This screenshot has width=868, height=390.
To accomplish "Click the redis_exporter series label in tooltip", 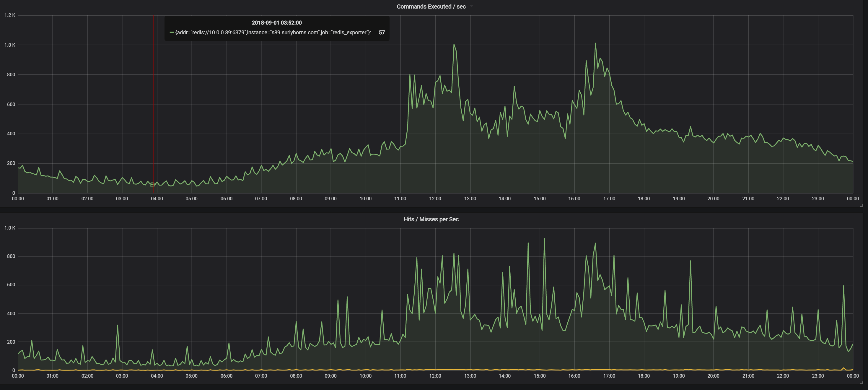I will pyautogui.click(x=273, y=32).
